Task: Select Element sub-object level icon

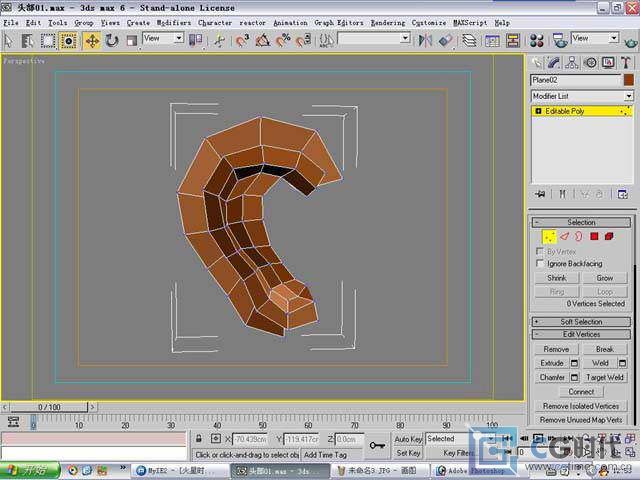Action: click(609, 236)
